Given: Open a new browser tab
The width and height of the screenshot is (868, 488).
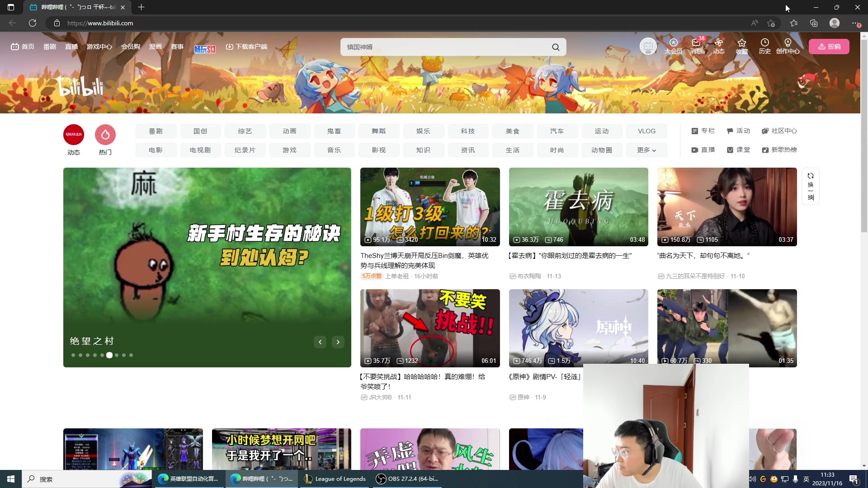Looking at the screenshot, I should coord(141,7).
